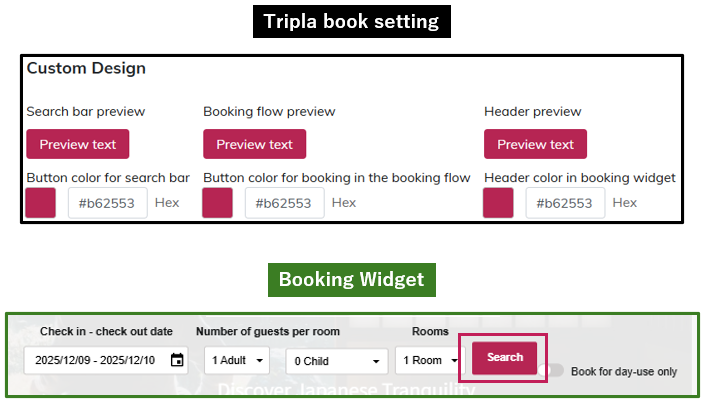Click the check in - check out date field
Image resolution: width=704 pixels, height=401 pixels.
click(x=95, y=360)
